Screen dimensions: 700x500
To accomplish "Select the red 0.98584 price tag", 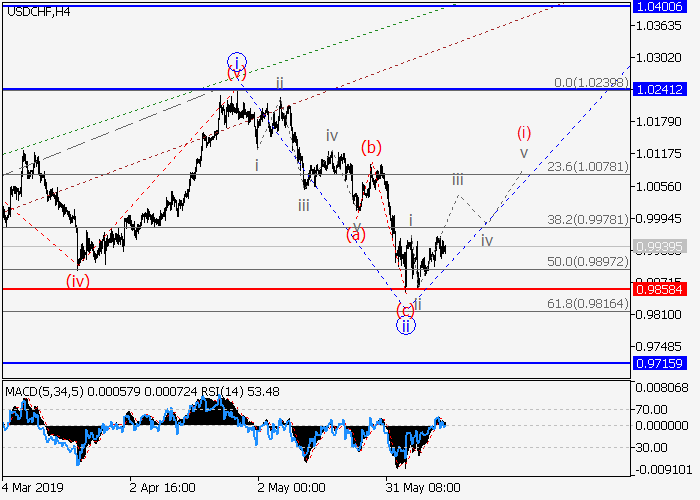I will click(659, 289).
